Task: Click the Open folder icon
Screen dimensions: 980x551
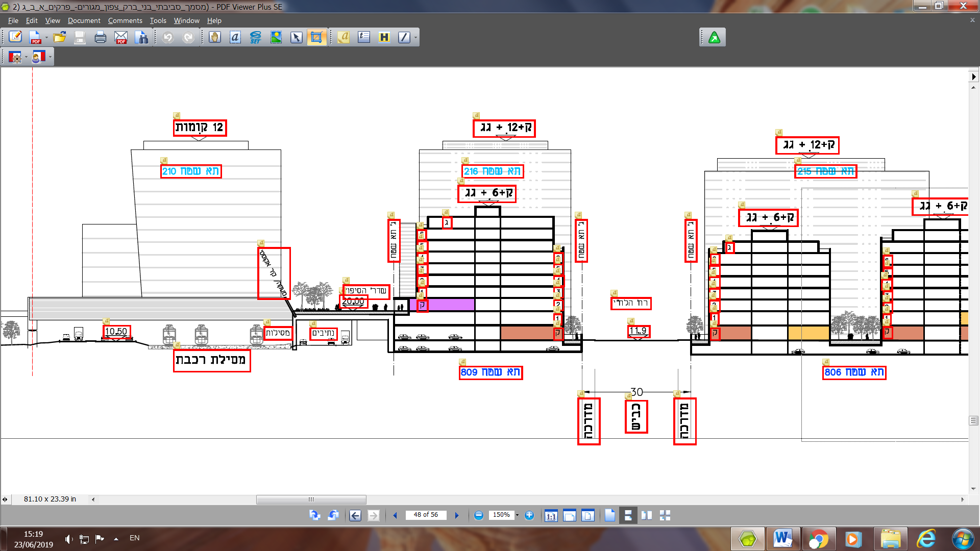Action: (60, 37)
